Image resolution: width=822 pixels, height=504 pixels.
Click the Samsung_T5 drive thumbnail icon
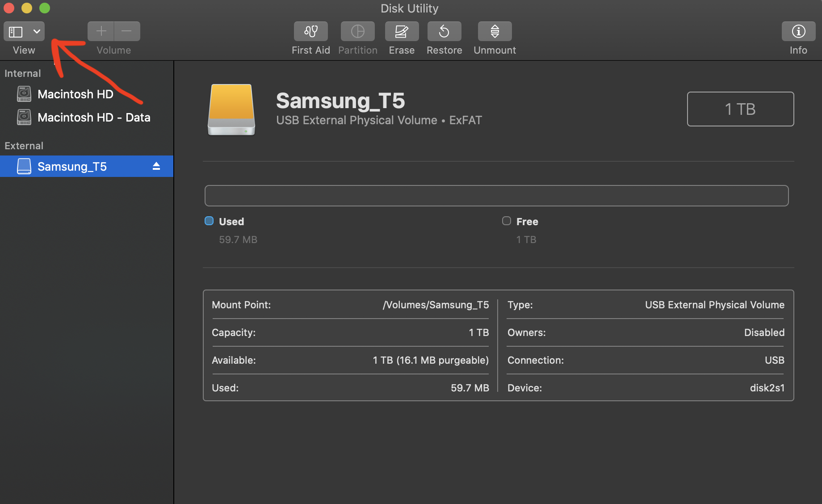[x=231, y=110]
